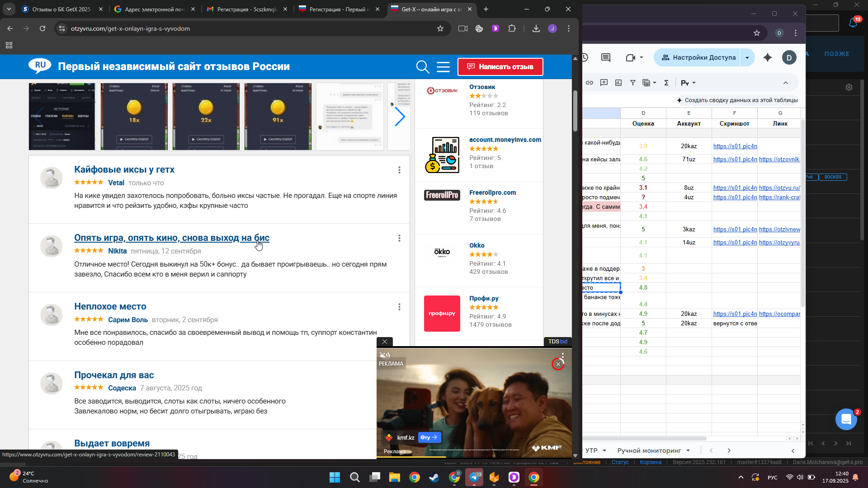Close the video ad with red circle

point(558,364)
